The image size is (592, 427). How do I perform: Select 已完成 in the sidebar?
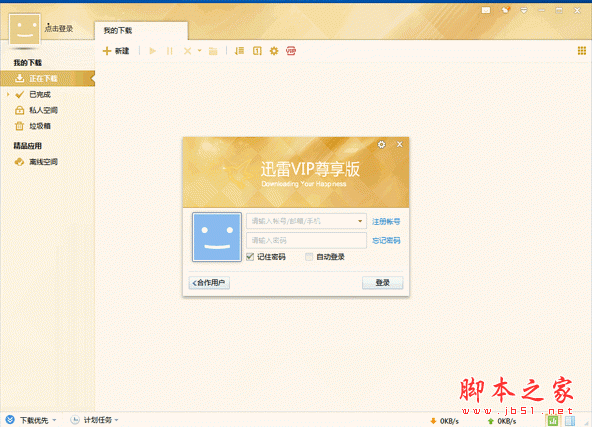40,94
